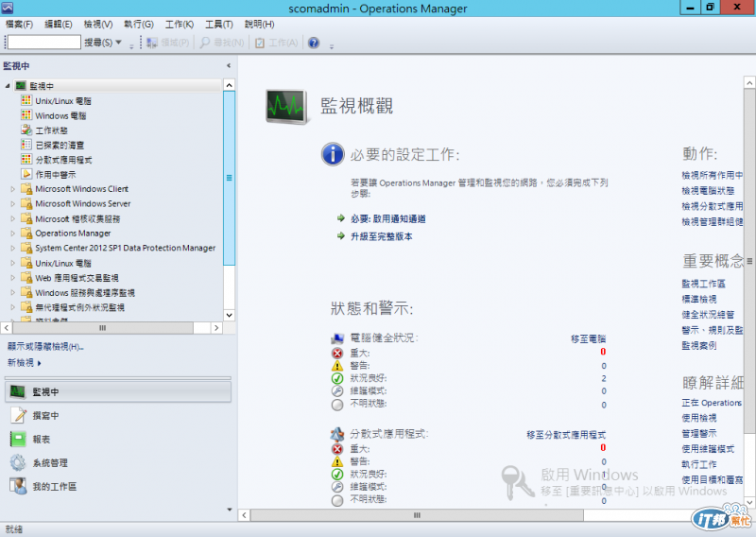Click the 作用中警示 alert view icon
Image resolution: width=756 pixels, height=537 pixels.
tap(26, 174)
